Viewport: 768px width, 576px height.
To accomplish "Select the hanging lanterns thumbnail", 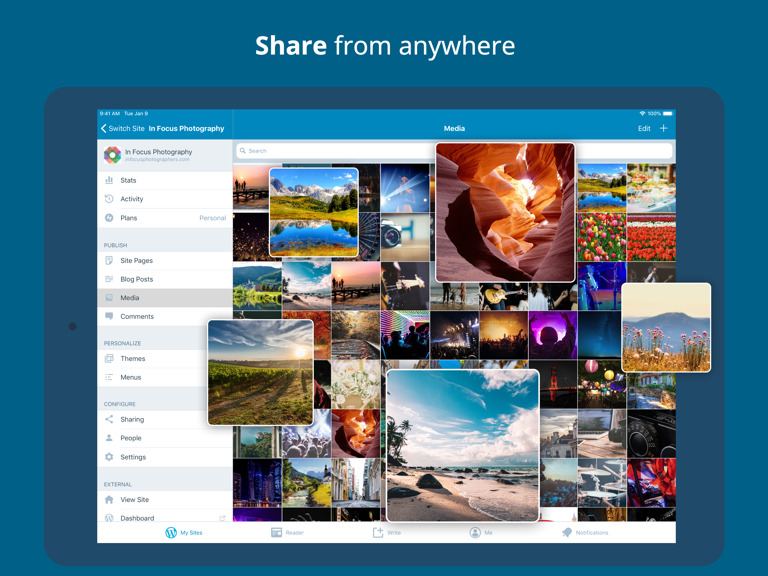I will (x=601, y=384).
